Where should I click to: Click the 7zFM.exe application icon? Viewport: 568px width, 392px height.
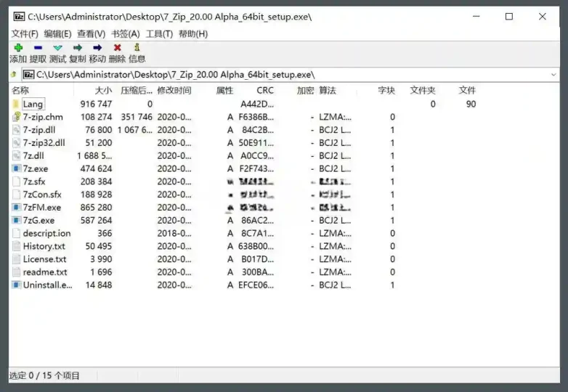[16, 208]
